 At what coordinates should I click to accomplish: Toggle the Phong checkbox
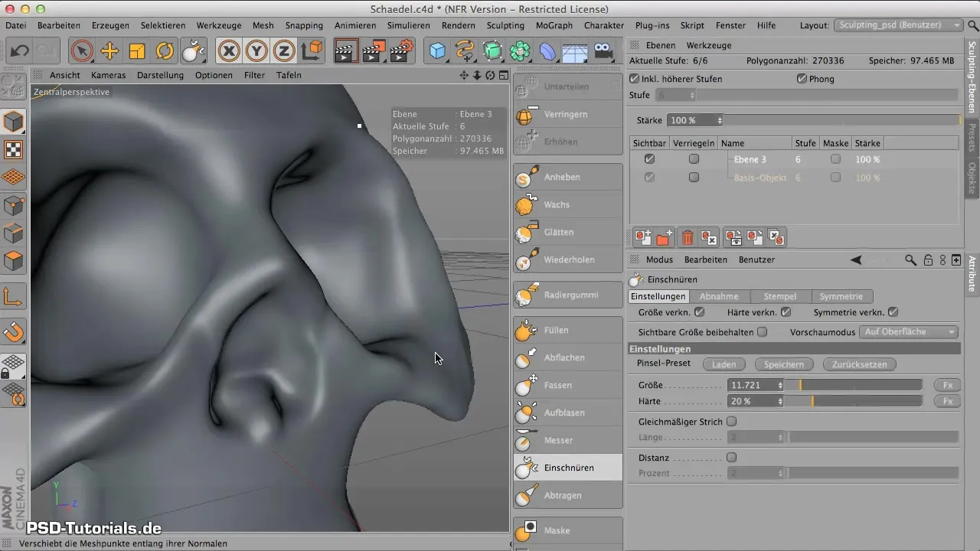pos(802,79)
